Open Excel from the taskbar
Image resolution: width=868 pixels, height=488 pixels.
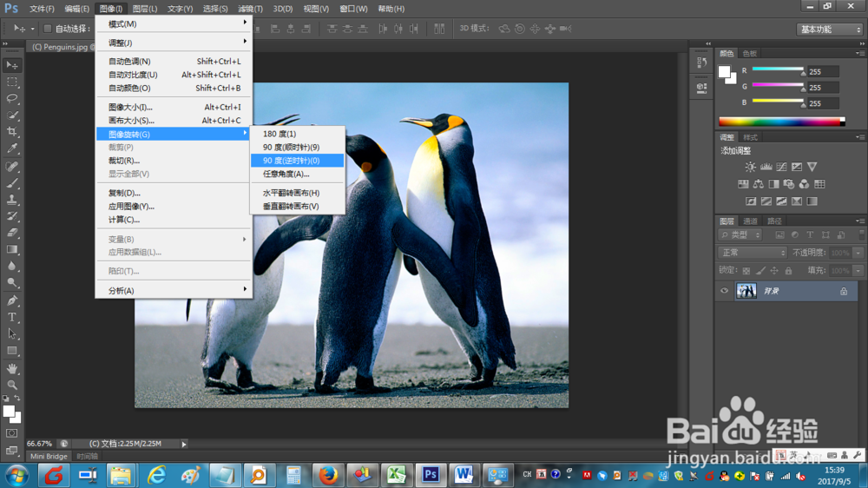tap(396, 475)
